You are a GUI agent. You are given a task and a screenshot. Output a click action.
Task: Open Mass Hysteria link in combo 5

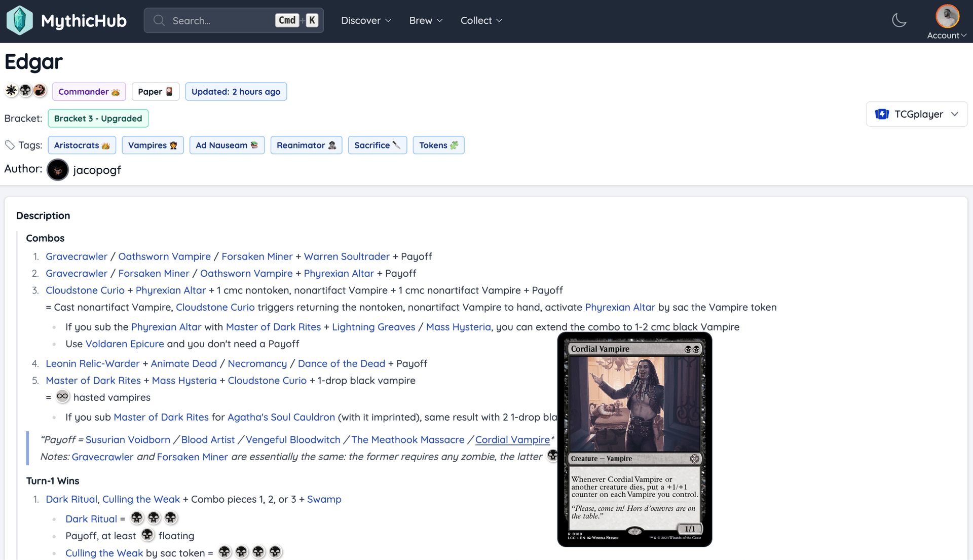pos(184,381)
